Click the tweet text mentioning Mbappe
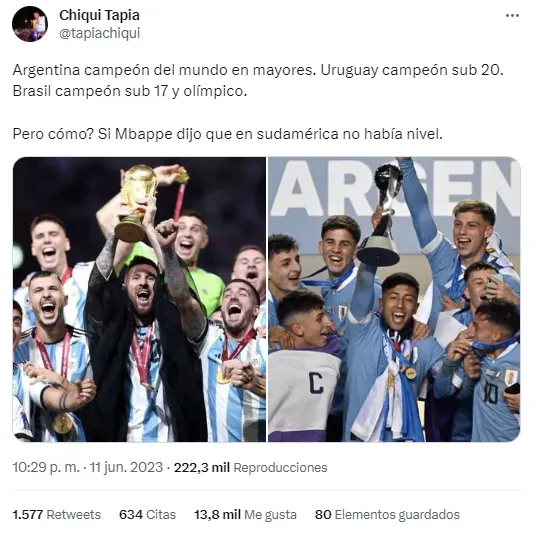 point(227,134)
